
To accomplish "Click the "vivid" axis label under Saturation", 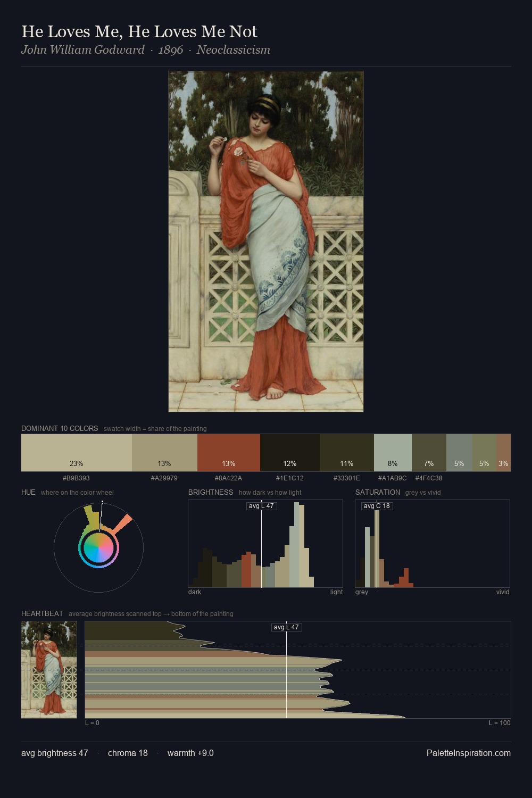I will click(503, 592).
